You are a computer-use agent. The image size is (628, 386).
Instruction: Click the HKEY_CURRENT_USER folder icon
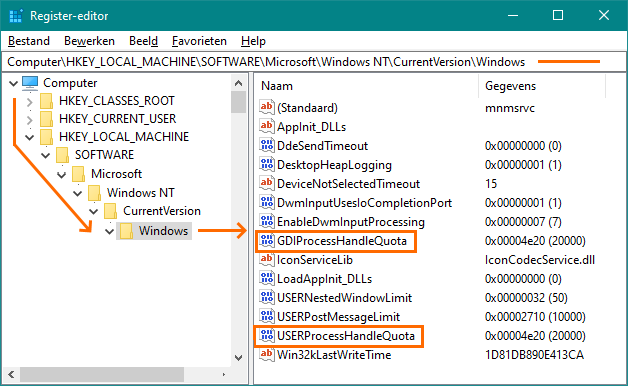click(x=46, y=119)
